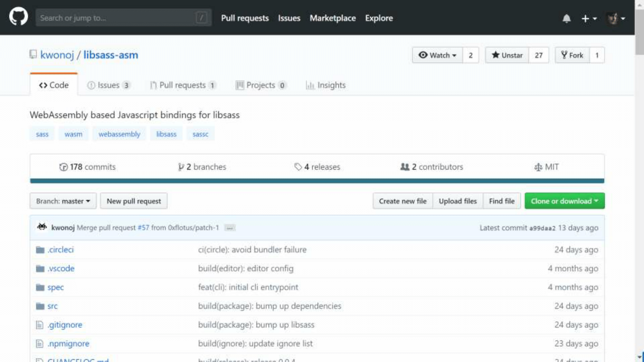Screen dimensions: 644x362
Task: Open the GitHub home logo
Action: pos(18,17)
